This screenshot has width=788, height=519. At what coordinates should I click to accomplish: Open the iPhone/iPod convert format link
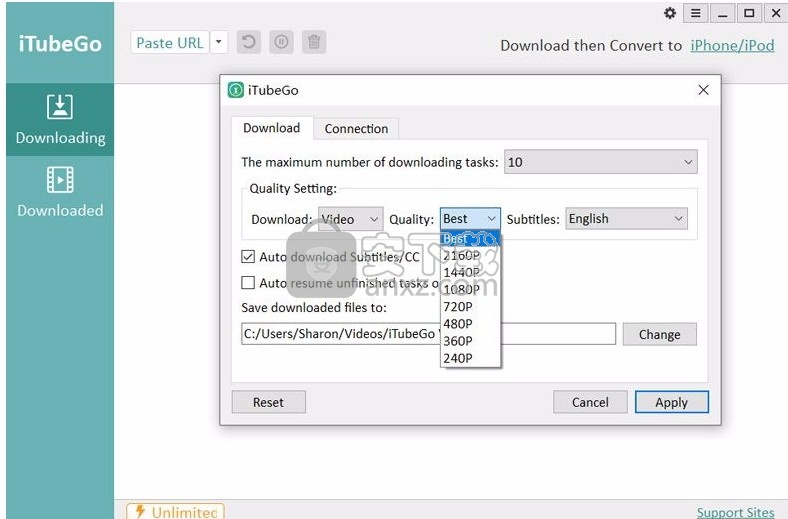click(732, 45)
